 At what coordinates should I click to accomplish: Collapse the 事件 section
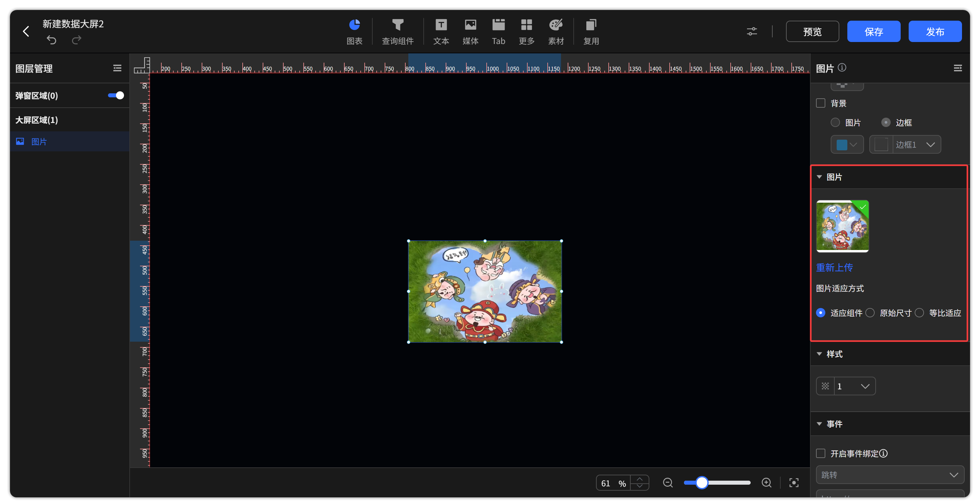pyautogui.click(x=819, y=424)
